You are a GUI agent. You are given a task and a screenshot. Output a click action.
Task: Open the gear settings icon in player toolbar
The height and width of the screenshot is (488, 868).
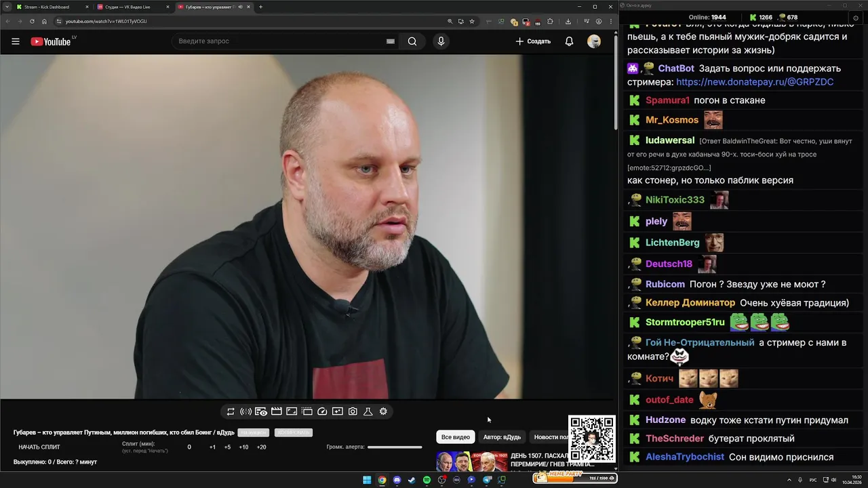click(x=383, y=411)
